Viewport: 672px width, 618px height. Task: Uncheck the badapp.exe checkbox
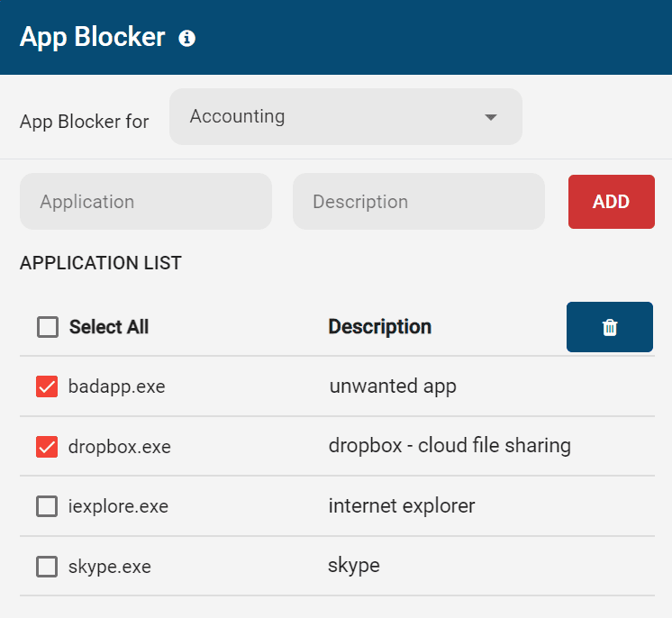point(47,386)
